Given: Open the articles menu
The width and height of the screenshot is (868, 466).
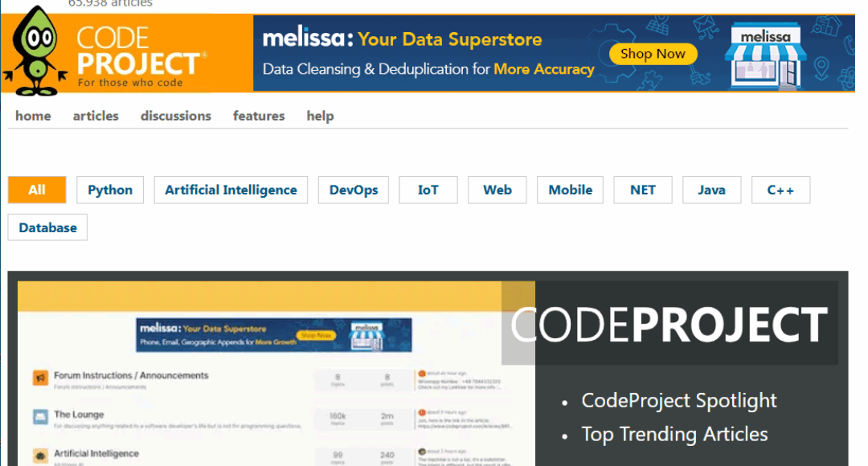Looking at the screenshot, I should coord(96,116).
